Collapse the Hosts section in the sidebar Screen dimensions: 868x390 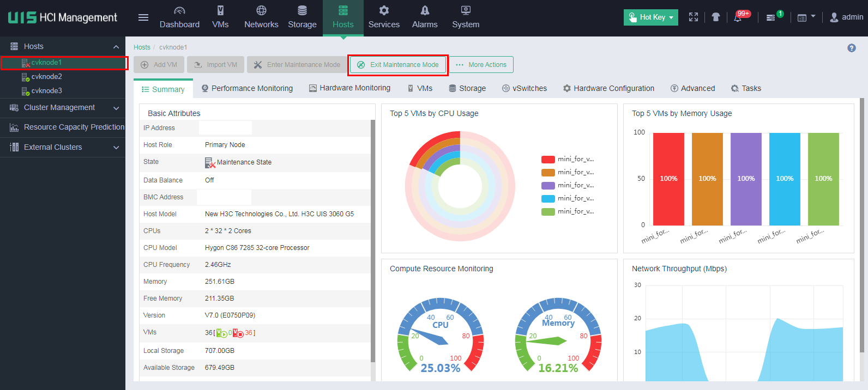(x=116, y=47)
